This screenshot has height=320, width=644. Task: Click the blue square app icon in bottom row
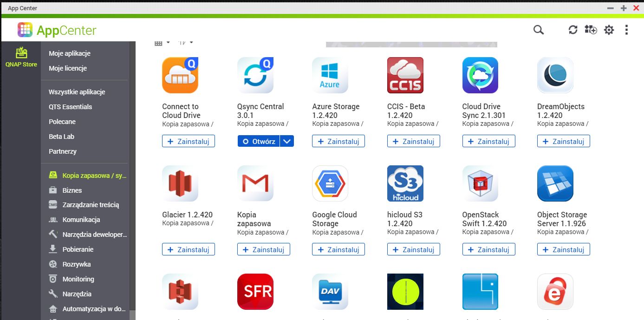[x=480, y=292]
